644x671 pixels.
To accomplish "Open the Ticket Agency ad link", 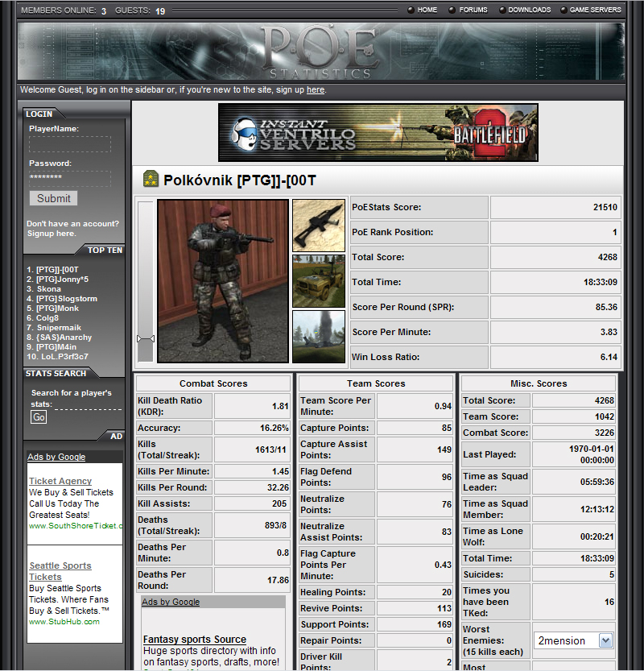I will pyautogui.click(x=60, y=481).
